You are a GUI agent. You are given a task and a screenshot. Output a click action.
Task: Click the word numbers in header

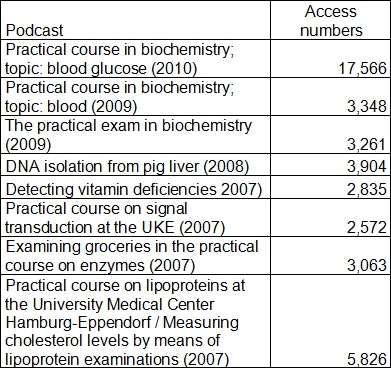[x=331, y=30]
